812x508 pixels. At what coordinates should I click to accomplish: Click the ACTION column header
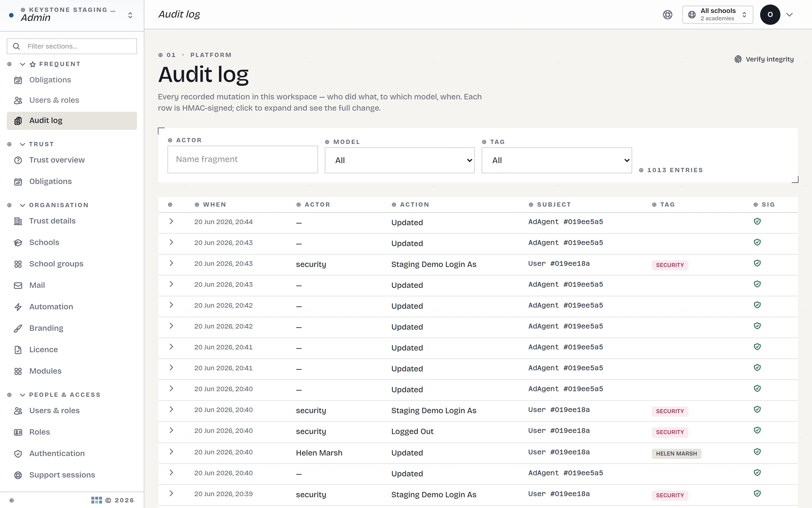(410, 205)
